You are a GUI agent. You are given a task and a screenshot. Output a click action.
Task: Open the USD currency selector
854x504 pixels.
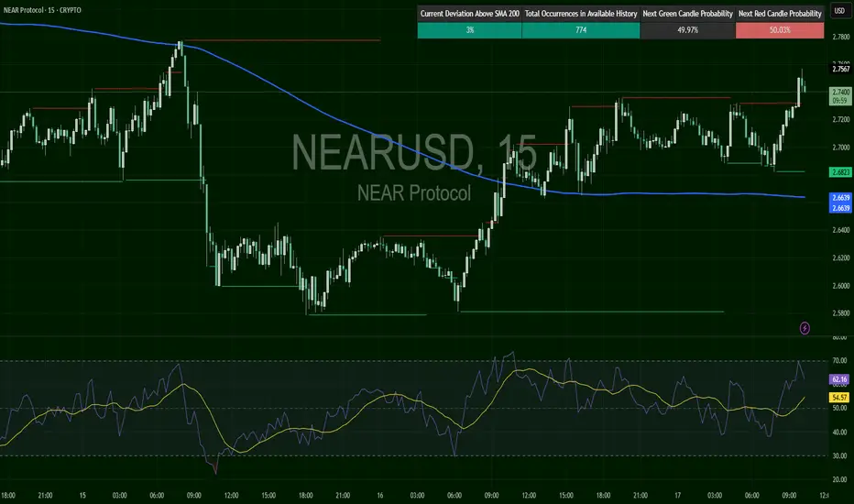click(x=840, y=11)
